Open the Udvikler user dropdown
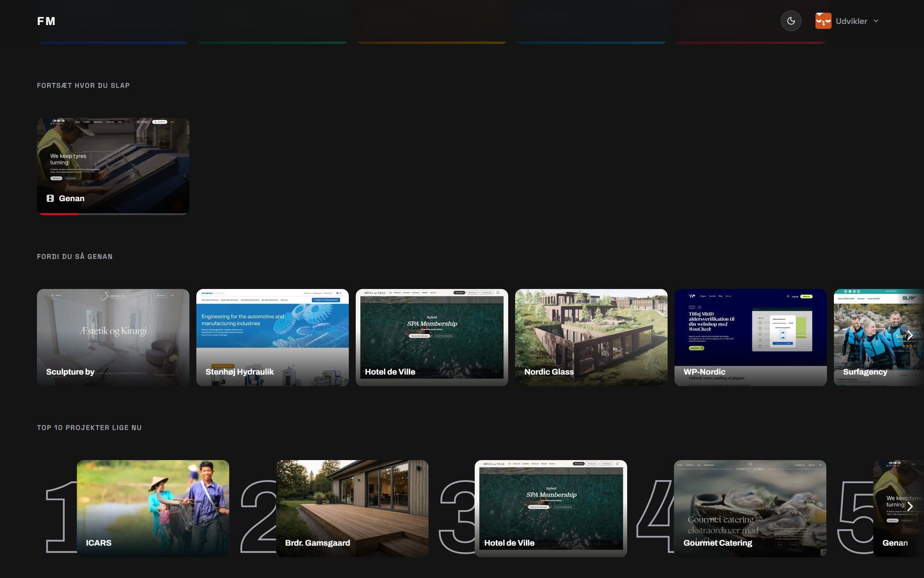924x578 pixels. (847, 21)
